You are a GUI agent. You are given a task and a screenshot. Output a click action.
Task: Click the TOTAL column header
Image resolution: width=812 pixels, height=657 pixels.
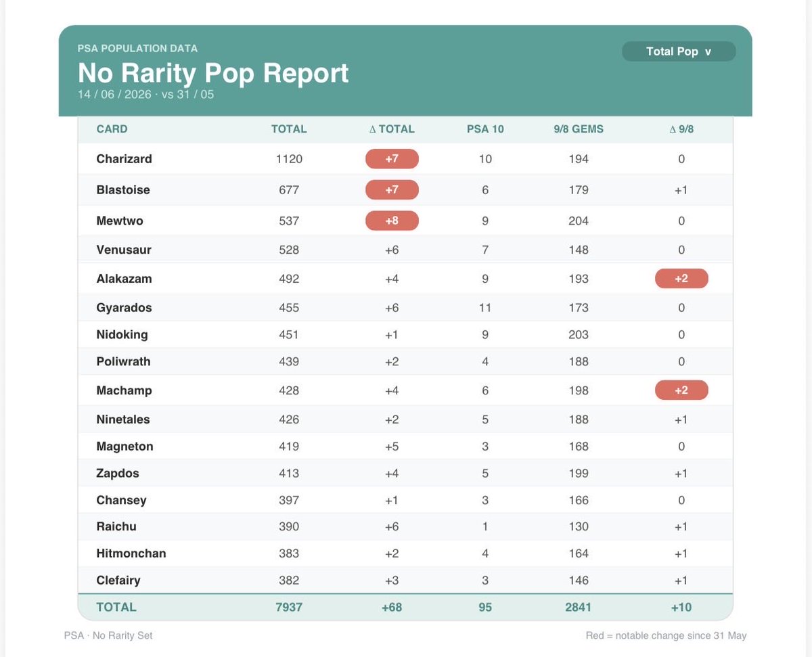click(289, 129)
